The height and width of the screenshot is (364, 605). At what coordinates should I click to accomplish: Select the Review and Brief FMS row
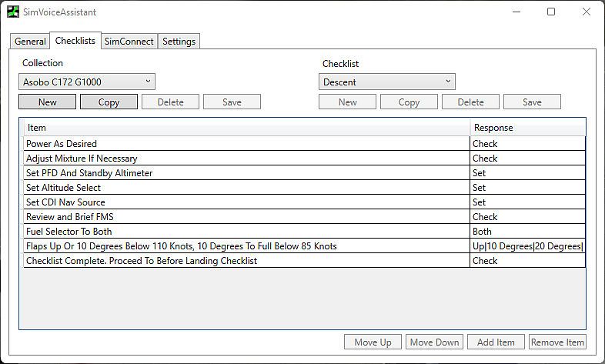point(69,217)
